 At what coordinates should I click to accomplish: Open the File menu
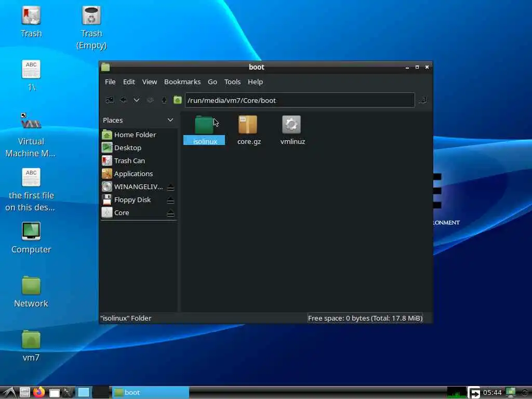110,82
